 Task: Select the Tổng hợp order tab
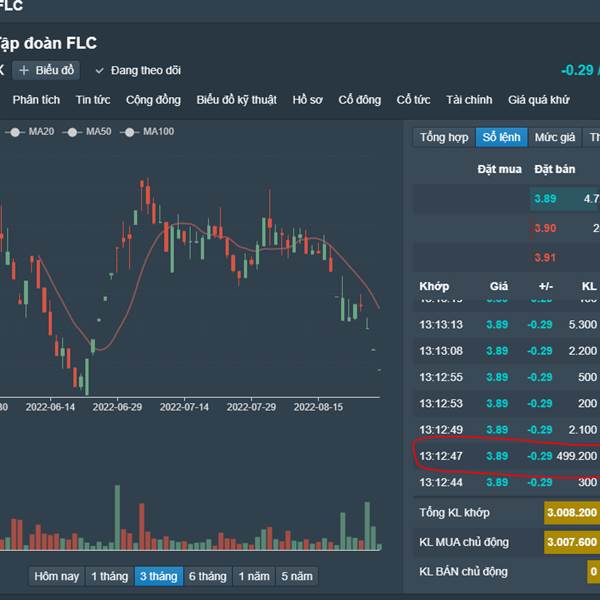pyautogui.click(x=444, y=137)
